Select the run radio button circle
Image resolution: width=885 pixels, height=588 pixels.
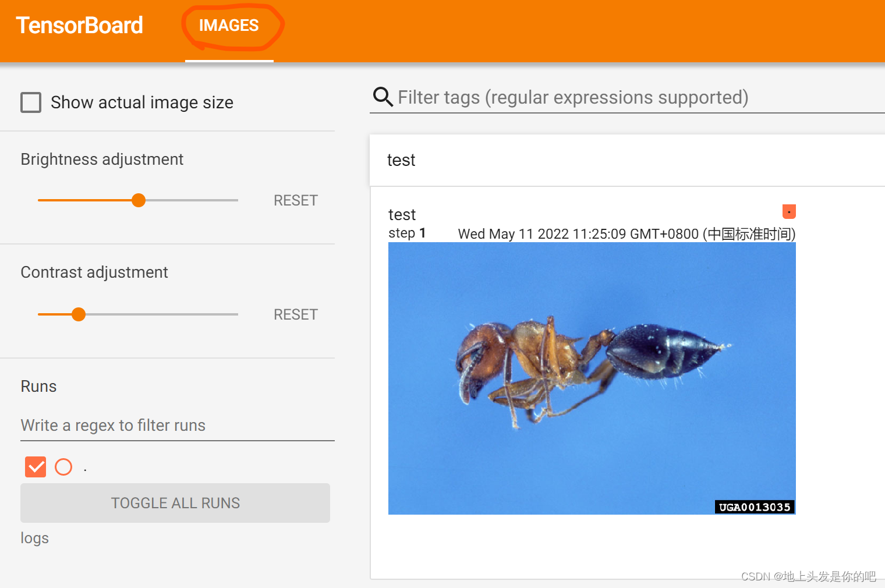(63, 467)
